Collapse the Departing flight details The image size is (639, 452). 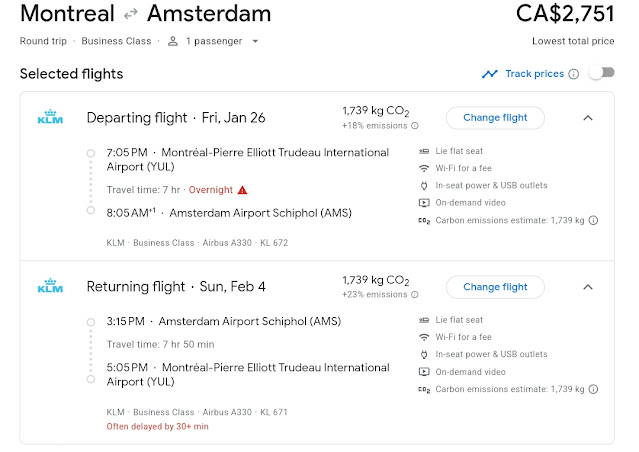(588, 118)
